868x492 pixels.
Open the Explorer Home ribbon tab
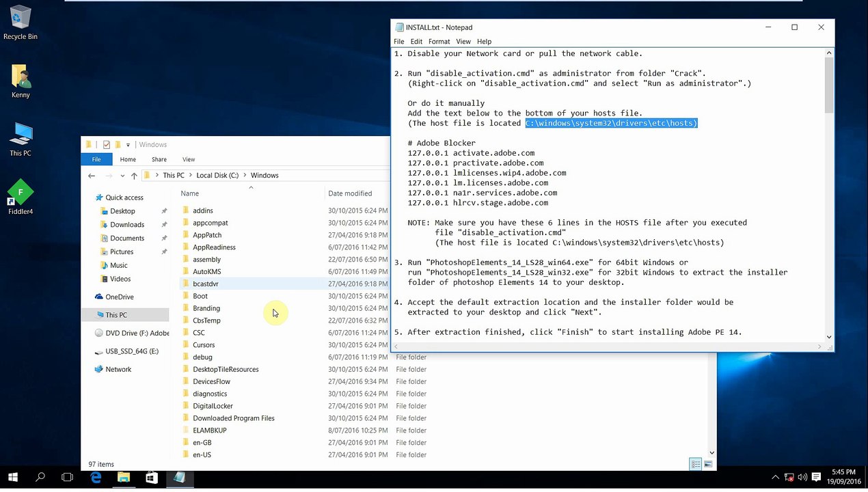click(x=128, y=159)
